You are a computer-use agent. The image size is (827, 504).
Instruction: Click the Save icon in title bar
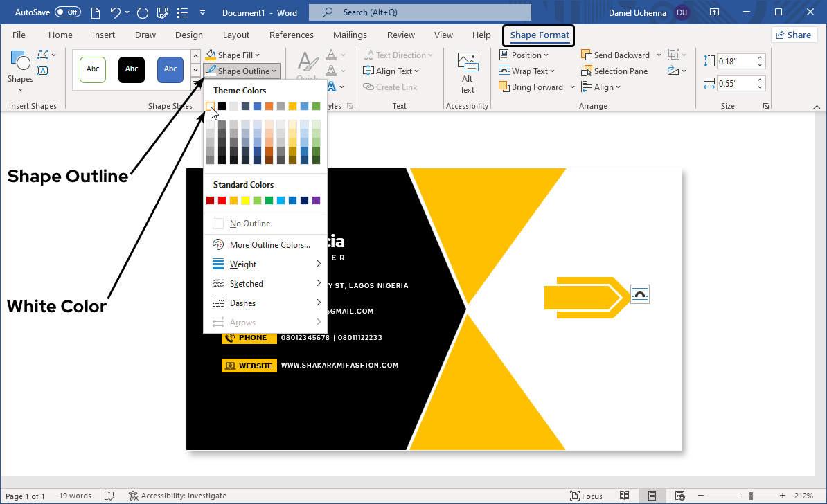click(161, 12)
